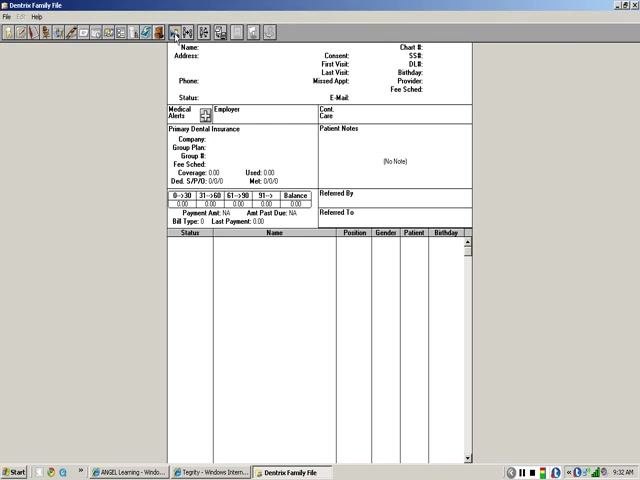Click the 9:32 AM taskbar clock
The height and width of the screenshot is (480, 640).
[623, 472]
